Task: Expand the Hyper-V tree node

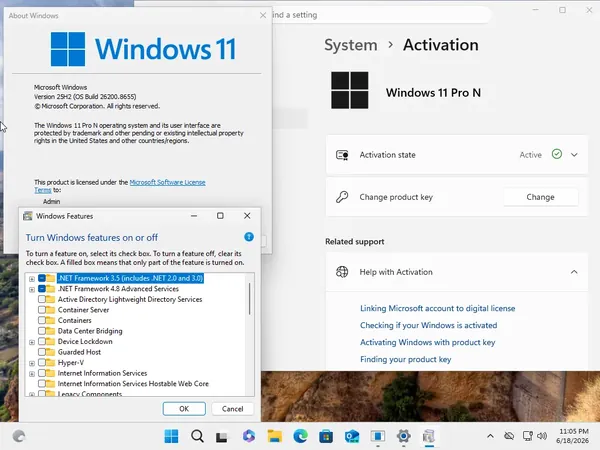Action: click(x=32, y=363)
